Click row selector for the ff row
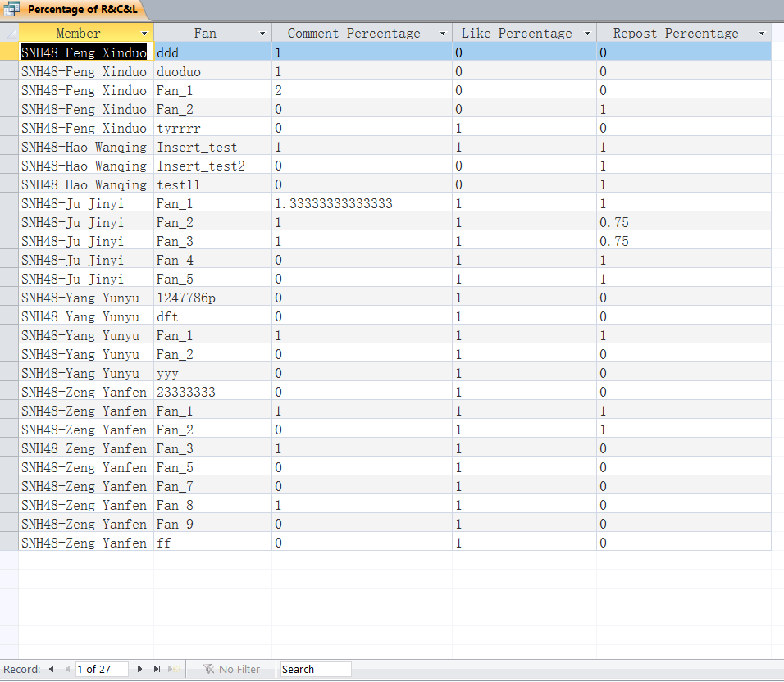The height and width of the screenshot is (682, 784). [x=10, y=543]
